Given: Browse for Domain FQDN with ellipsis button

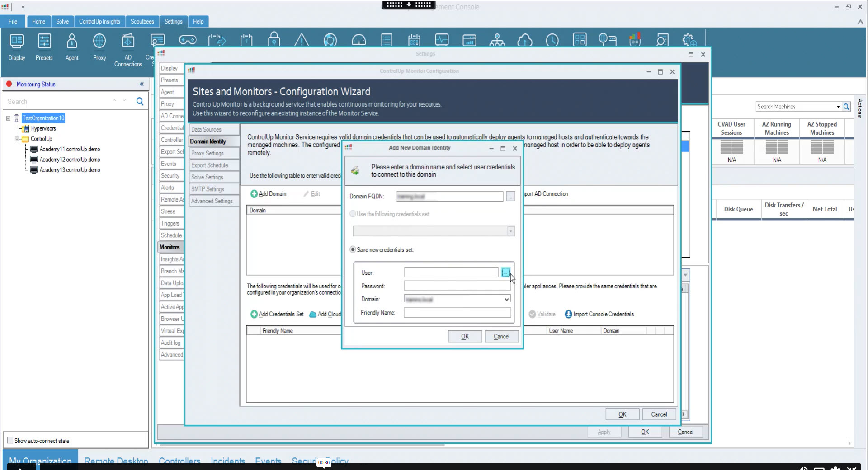Looking at the screenshot, I should tap(510, 197).
